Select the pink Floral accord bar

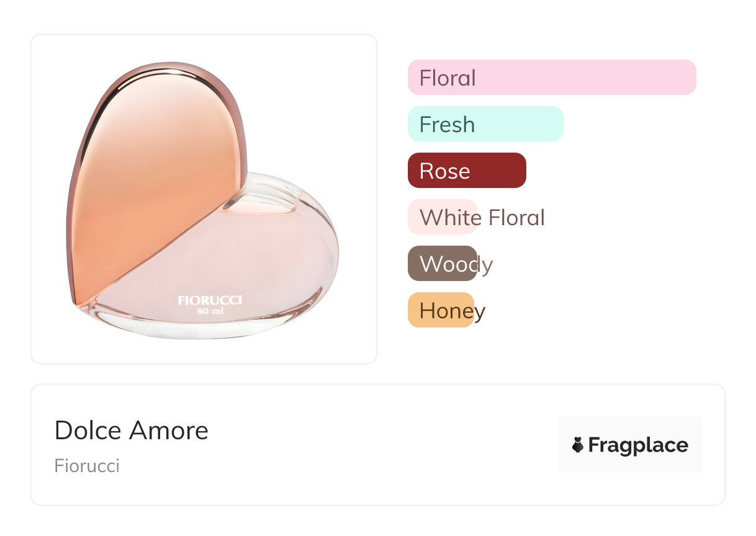click(552, 78)
